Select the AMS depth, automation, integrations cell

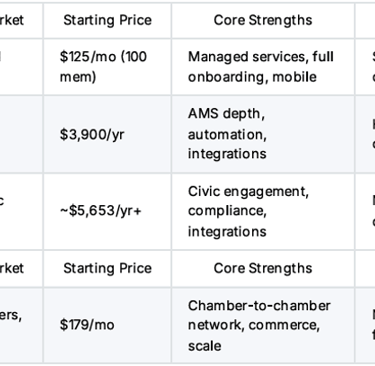pos(263,134)
